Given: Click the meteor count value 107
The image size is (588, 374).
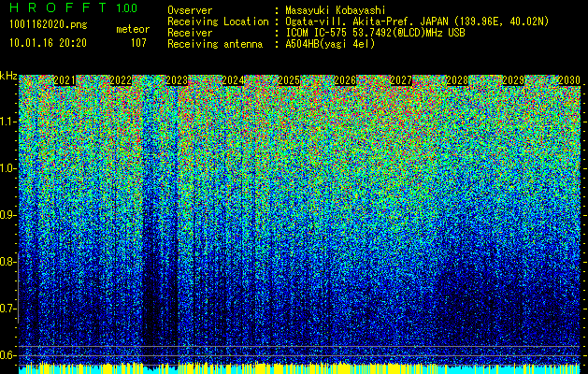Looking at the screenshot, I should (x=138, y=43).
